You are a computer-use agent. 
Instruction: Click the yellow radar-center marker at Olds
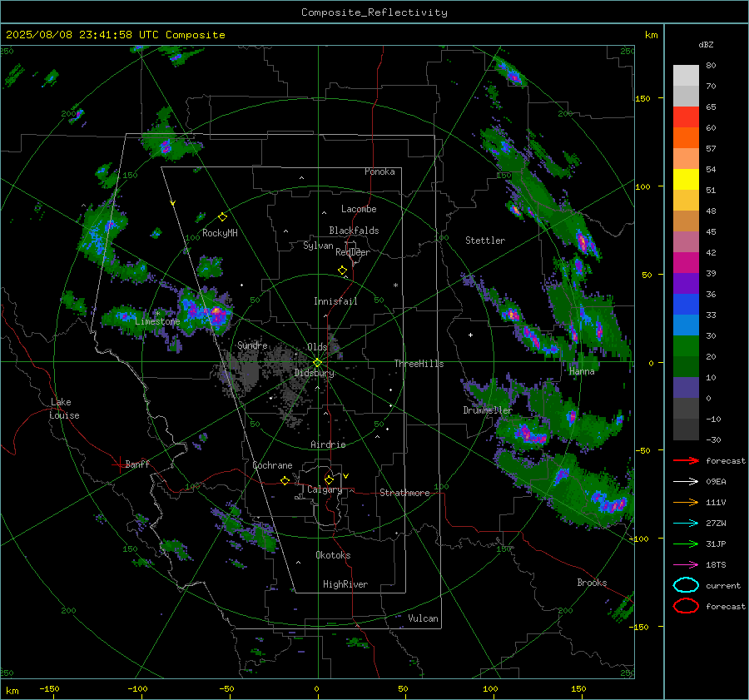point(317,363)
